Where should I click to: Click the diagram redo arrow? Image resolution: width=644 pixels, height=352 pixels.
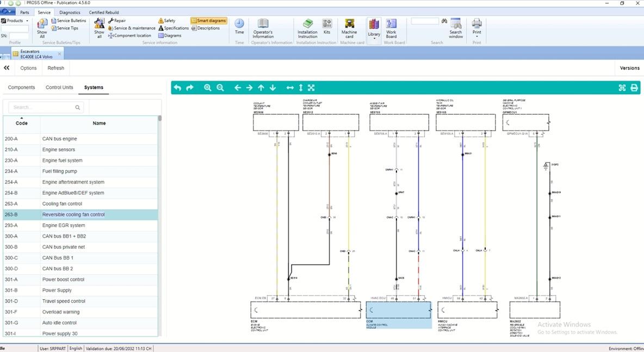(x=189, y=88)
